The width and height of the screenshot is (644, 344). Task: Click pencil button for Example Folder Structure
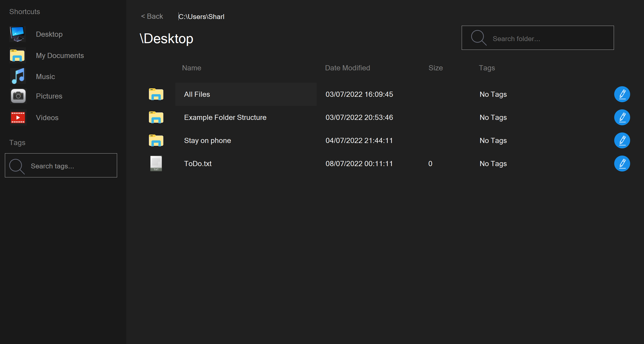(x=622, y=117)
